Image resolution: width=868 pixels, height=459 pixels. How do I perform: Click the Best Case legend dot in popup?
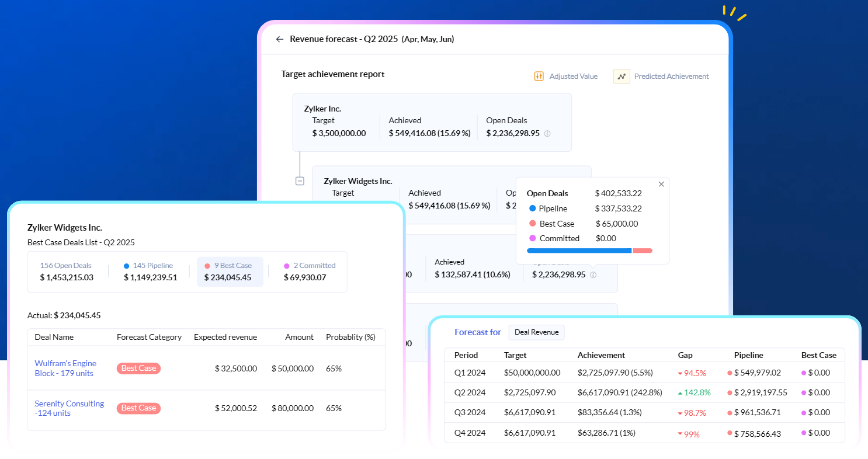[532, 224]
